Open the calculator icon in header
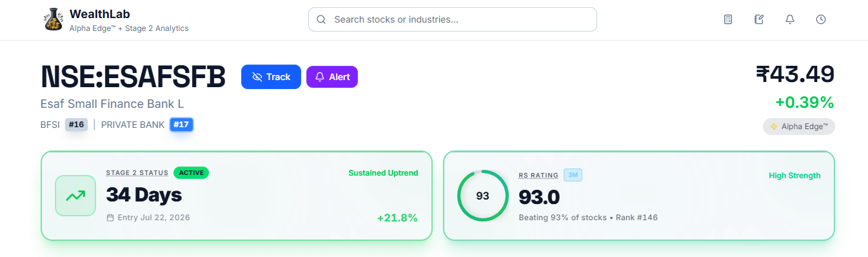Viewport: 868px width, 257px height. (728, 19)
